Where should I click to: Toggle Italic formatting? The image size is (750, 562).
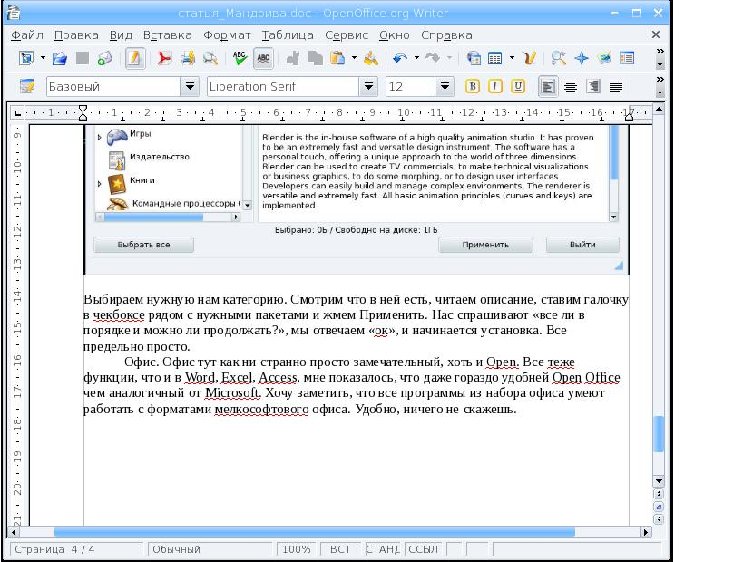click(495, 87)
